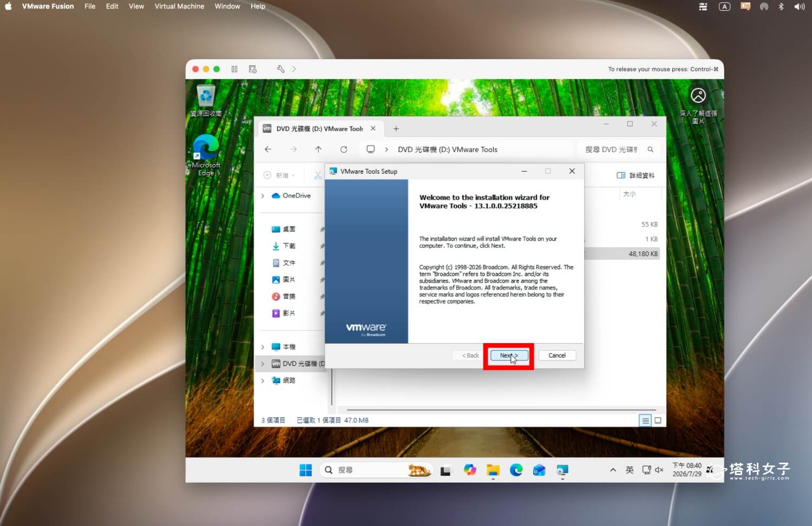
Task: Open 桌面 in the Explorer sidebar
Action: (284, 229)
